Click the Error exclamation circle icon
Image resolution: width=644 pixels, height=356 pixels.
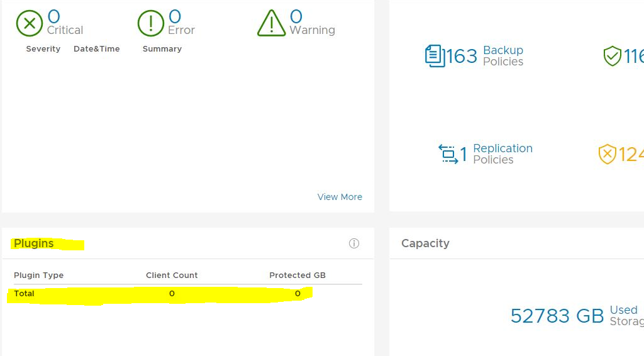click(150, 24)
